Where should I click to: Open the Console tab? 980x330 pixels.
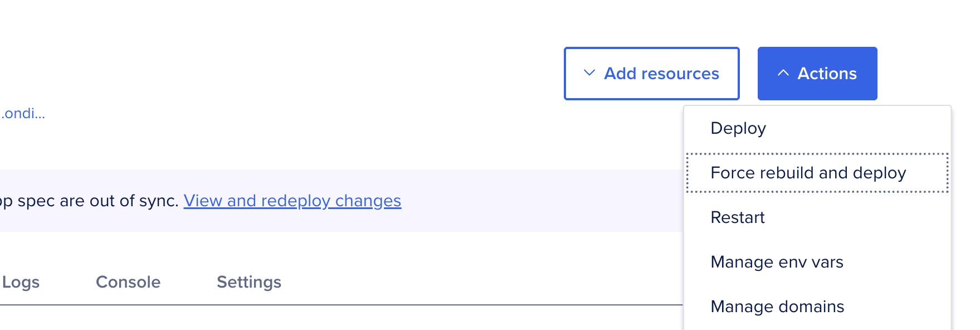point(128,282)
